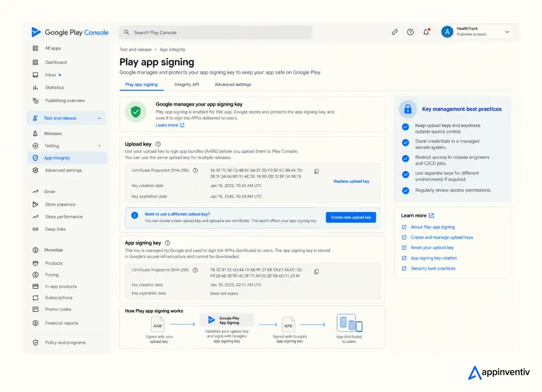The image size is (542, 392).
Task: Open App signing key rotation link
Action: (x=434, y=258)
